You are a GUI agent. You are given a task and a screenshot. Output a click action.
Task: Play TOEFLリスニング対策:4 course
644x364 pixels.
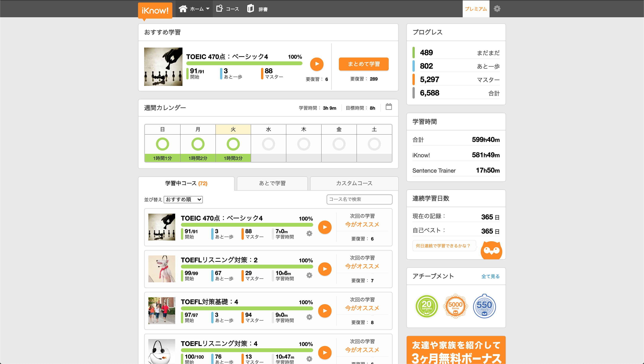(325, 352)
